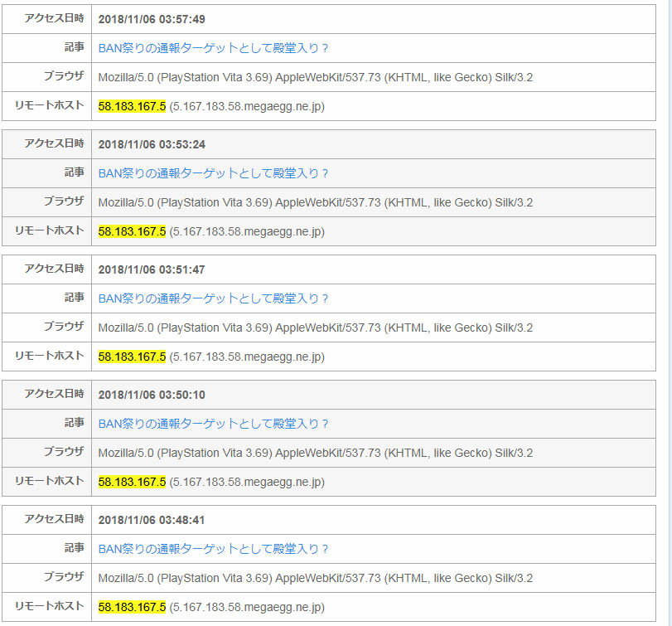Select access time 2018/11/06 03:50:10

pos(152,395)
